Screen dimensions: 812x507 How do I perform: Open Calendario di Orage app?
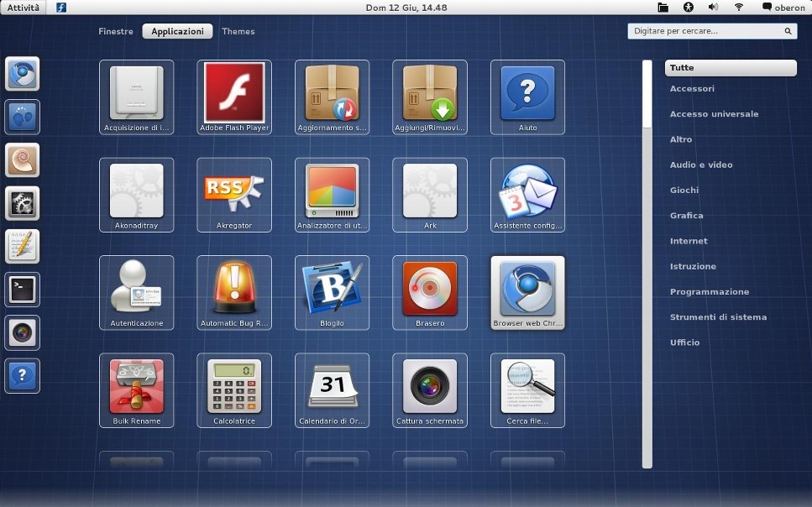coord(332,390)
